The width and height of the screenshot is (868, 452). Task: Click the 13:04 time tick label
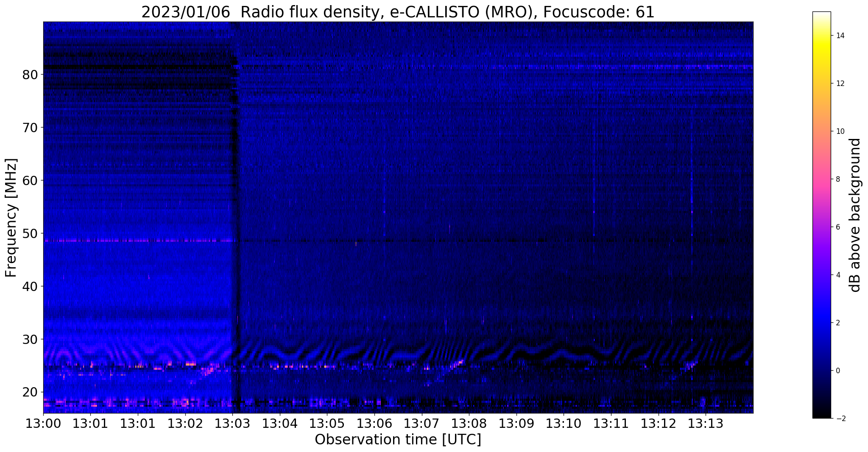click(280, 423)
